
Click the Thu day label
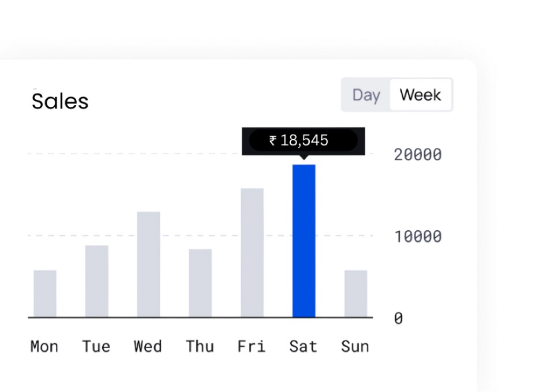200,346
